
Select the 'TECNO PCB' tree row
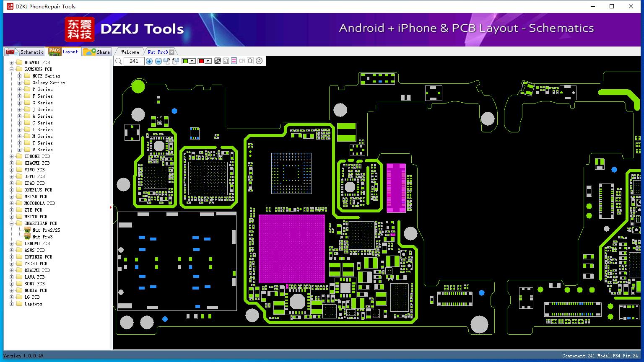pyautogui.click(x=36, y=264)
